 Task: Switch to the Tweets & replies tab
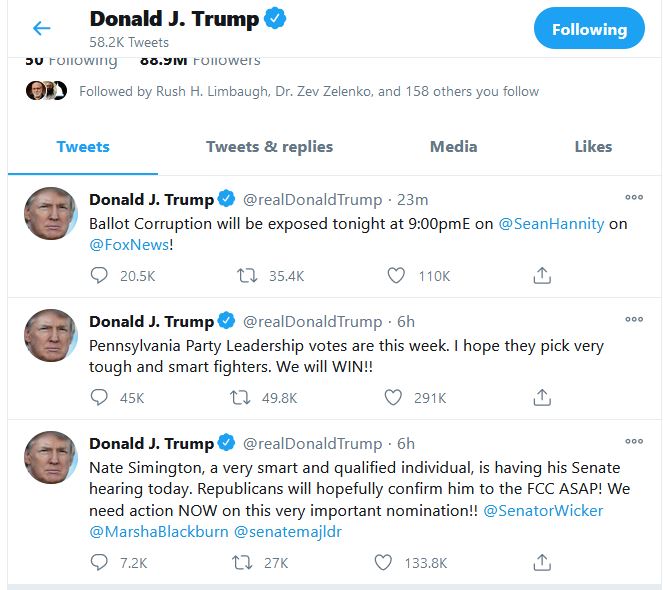[269, 147]
